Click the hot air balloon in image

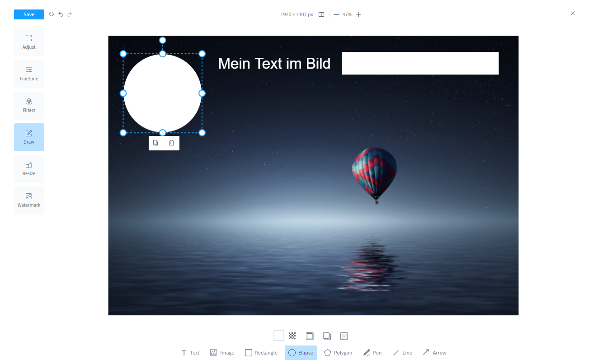coord(374,175)
